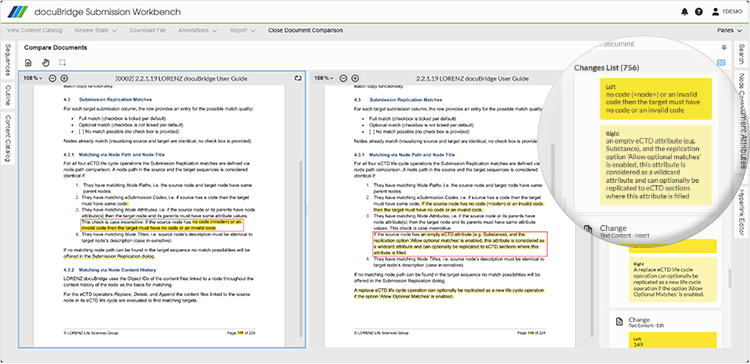The height and width of the screenshot is (364, 750).
Task: Select the 'Right an empty eCTD attribute' change card
Action: [x=655, y=165]
